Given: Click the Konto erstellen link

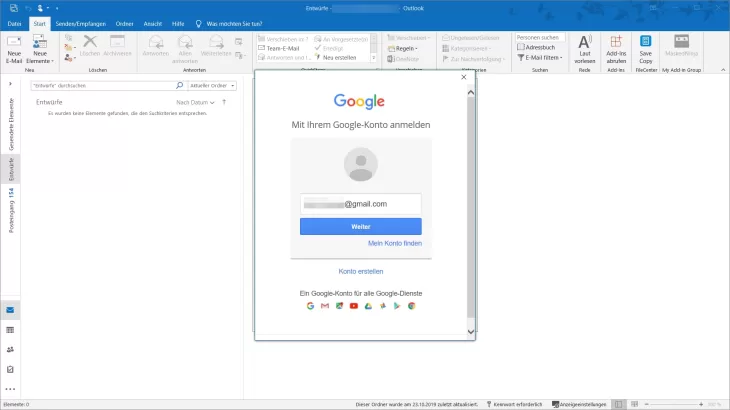Looking at the screenshot, I should coord(360,271).
